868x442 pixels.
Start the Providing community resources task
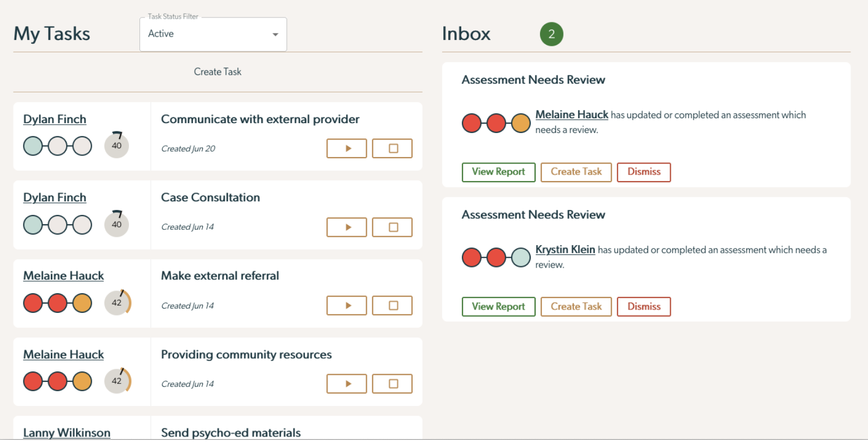click(347, 383)
